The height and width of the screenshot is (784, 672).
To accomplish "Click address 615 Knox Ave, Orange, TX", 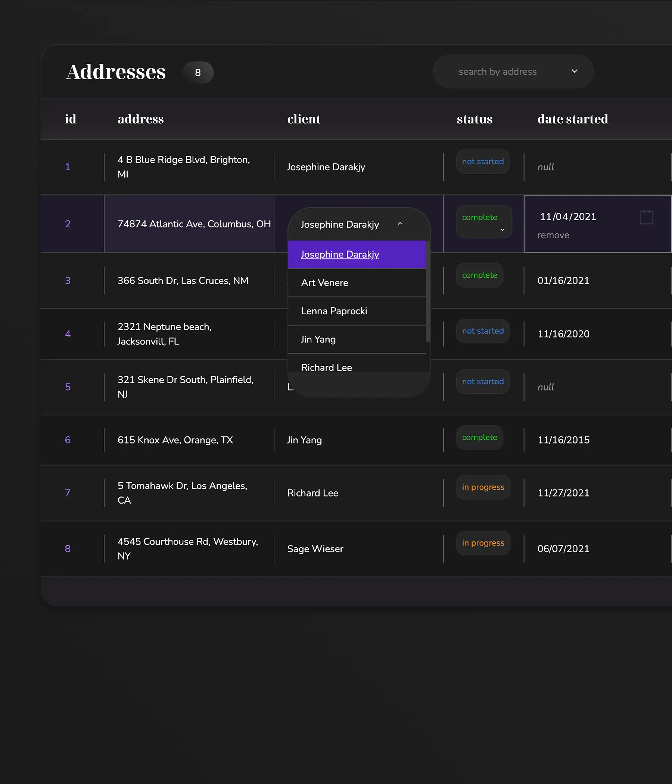I will coord(175,440).
